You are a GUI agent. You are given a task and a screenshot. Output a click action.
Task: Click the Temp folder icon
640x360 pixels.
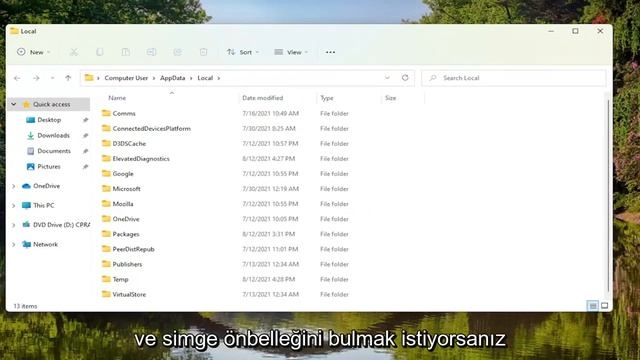click(x=106, y=279)
